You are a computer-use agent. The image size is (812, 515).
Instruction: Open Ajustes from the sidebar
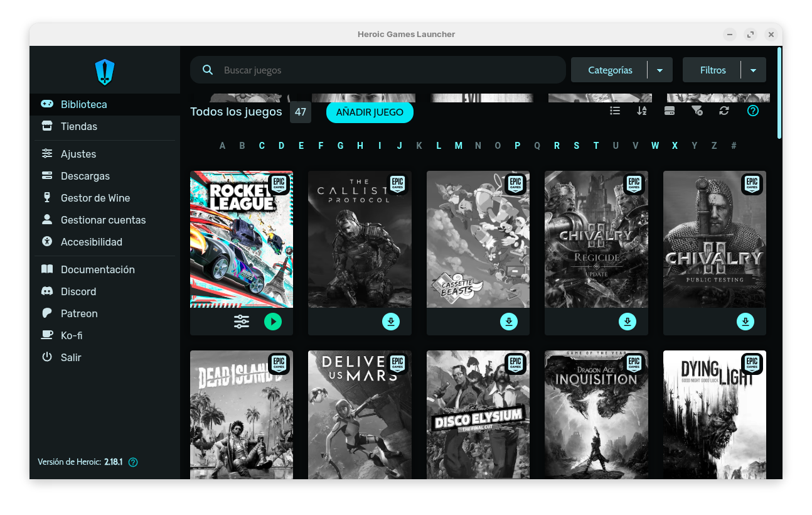click(105, 154)
